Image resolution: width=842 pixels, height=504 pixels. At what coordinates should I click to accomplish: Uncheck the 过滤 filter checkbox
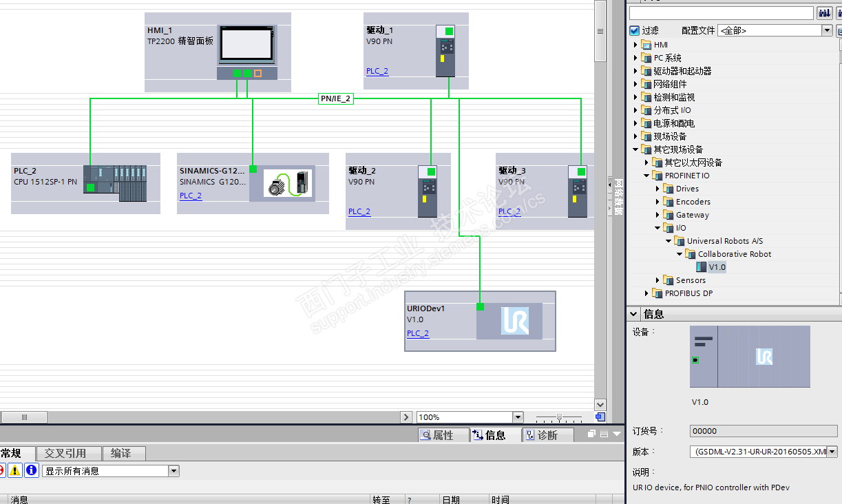tap(635, 31)
